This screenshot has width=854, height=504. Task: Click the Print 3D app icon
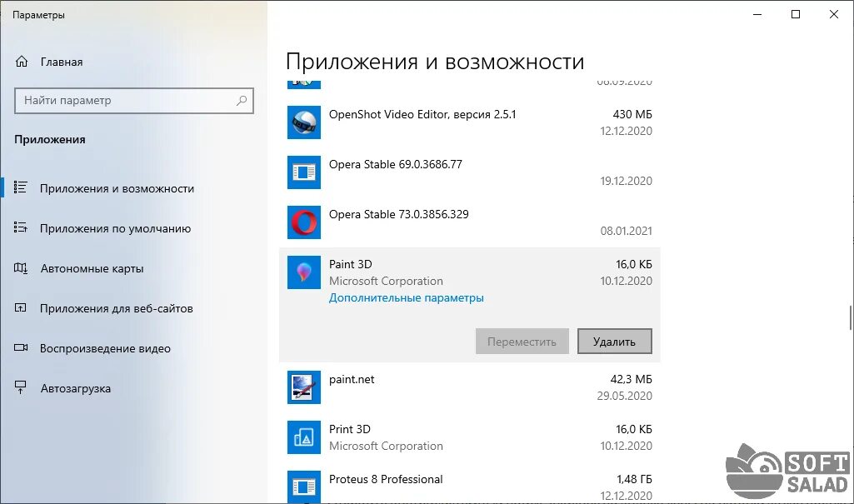[x=304, y=437]
